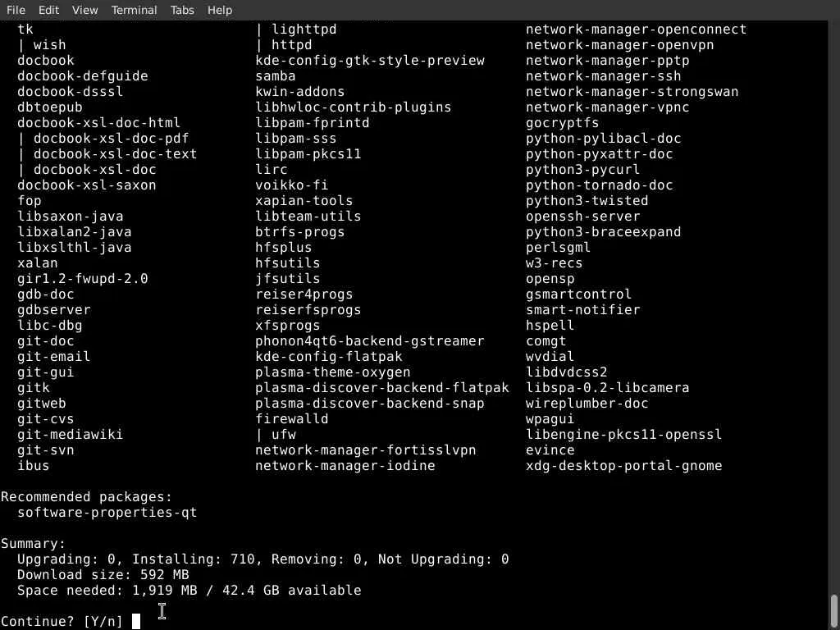Click the package name 'libhwloc-contrib-plugins'
This screenshot has height=630, width=840.
(354, 107)
